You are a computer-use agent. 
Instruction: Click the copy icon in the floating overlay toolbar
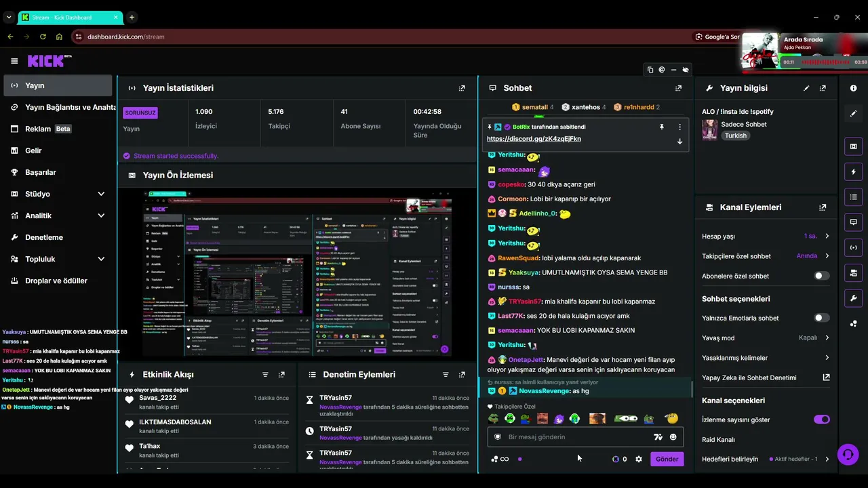(x=650, y=70)
